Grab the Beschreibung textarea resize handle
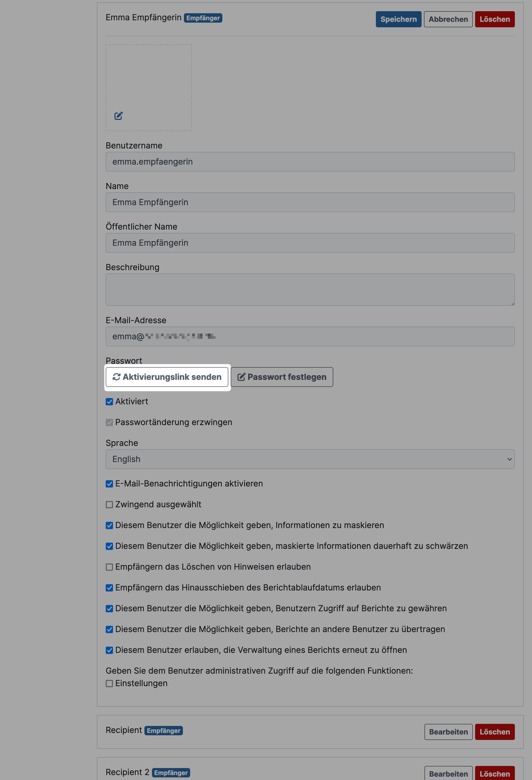 pos(512,303)
